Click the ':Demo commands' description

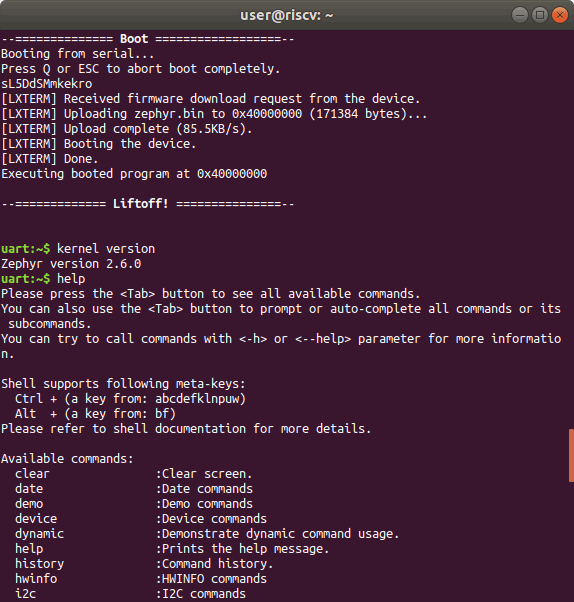(x=204, y=503)
